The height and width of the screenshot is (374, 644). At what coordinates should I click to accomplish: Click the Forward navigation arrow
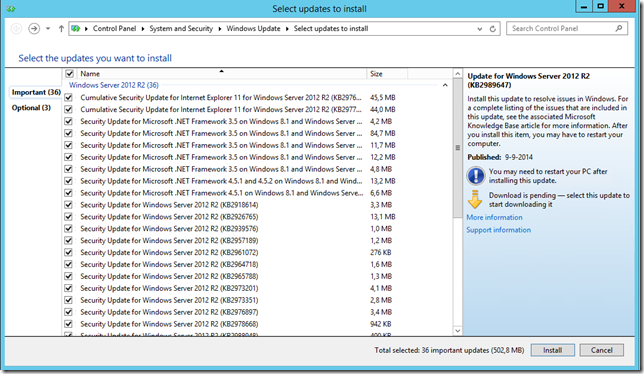(x=34, y=28)
